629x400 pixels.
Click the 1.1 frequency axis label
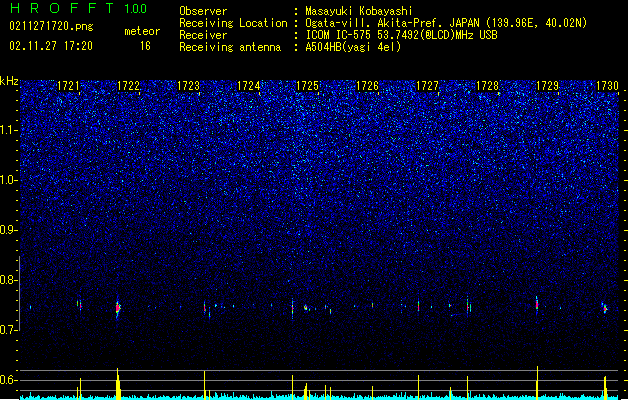[9, 130]
